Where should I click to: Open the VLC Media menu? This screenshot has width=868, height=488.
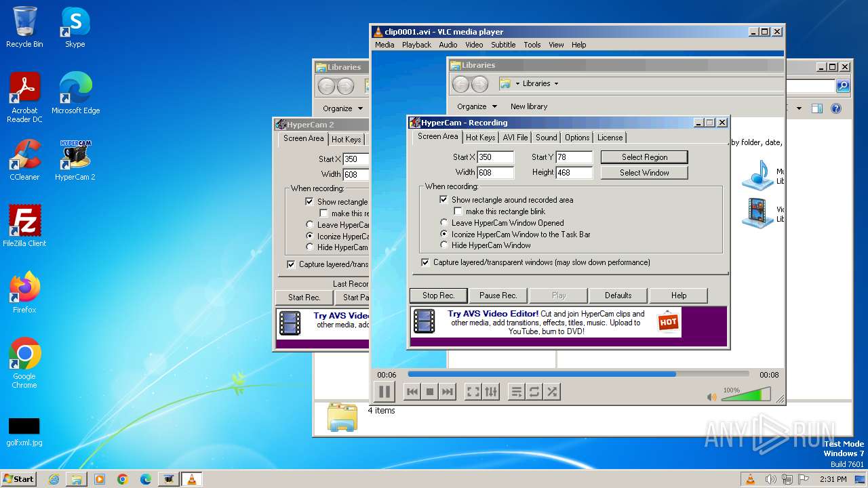[x=384, y=45]
